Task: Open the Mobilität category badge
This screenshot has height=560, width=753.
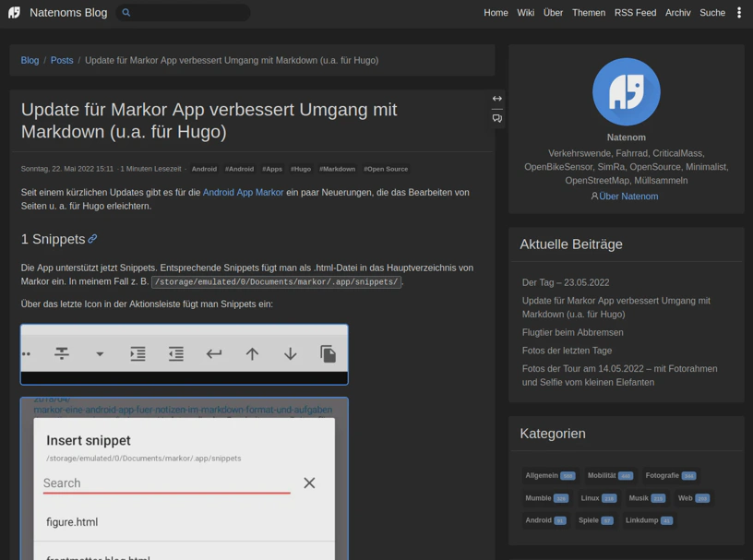Action: [x=610, y=475]
